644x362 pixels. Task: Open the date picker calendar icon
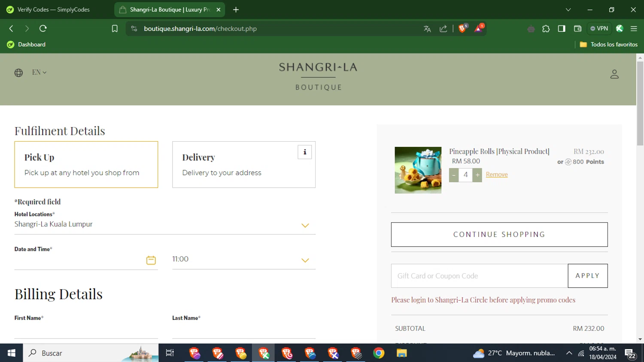[x=151, y=260]
